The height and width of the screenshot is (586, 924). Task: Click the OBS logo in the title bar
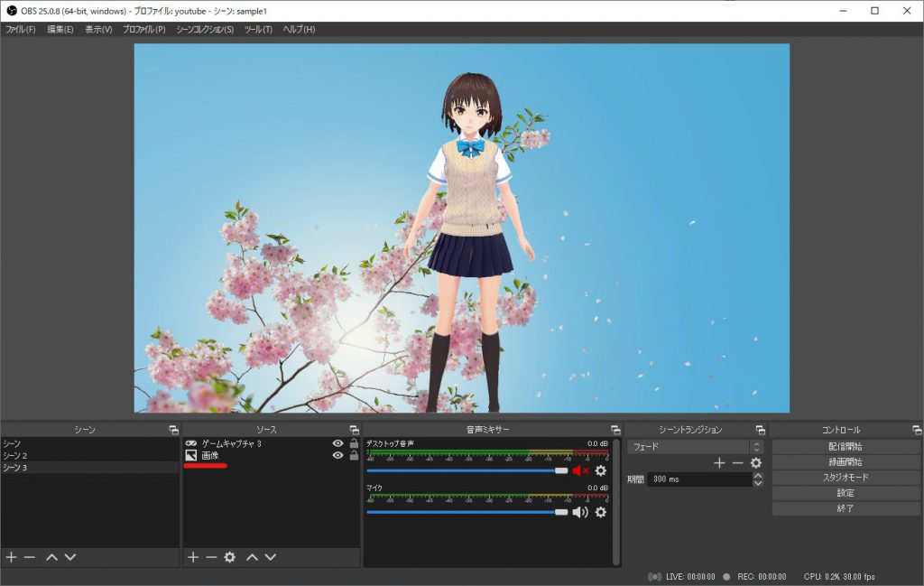11,11
